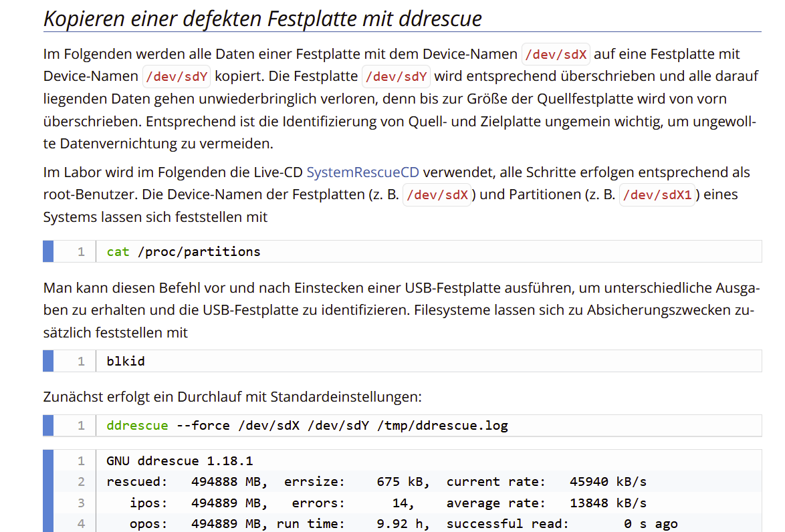
Task: Click the "errsize: 675 kB" value
Action: click(357, 481)
